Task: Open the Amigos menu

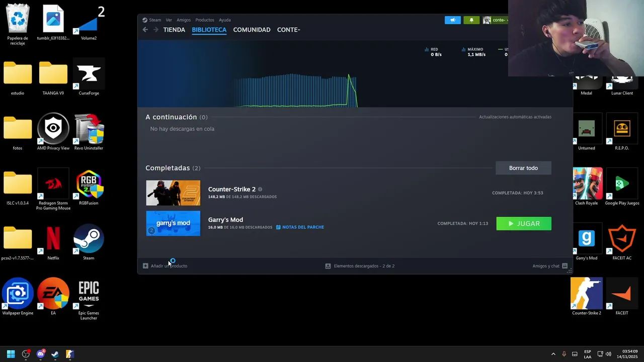Action: click(x=184, y=20)
